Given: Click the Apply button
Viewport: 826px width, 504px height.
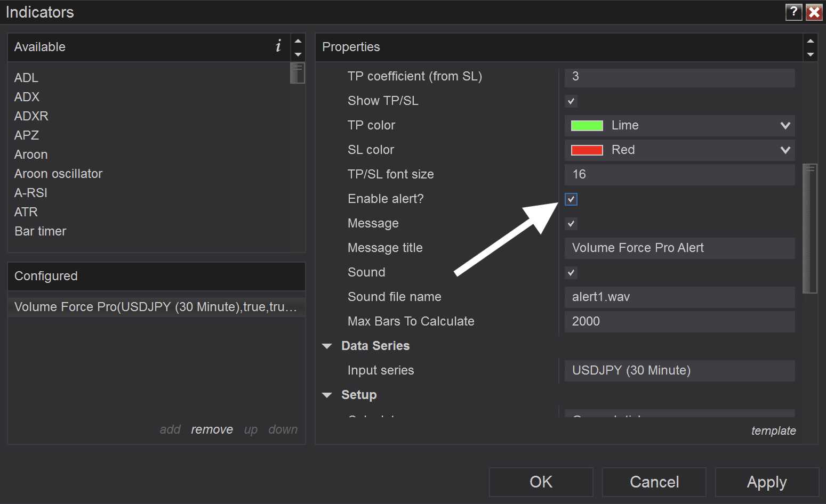Looking at the screenshot, I should point(767,482).
